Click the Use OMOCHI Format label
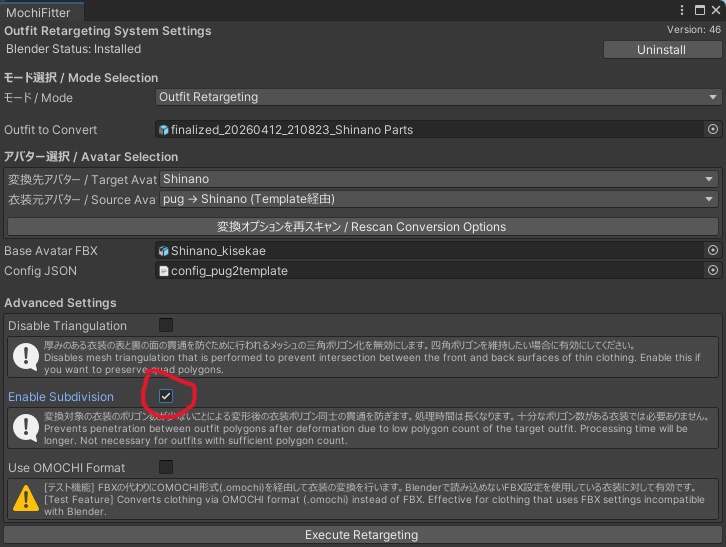This screenshot has width=726, height=547. coord(66,467)
